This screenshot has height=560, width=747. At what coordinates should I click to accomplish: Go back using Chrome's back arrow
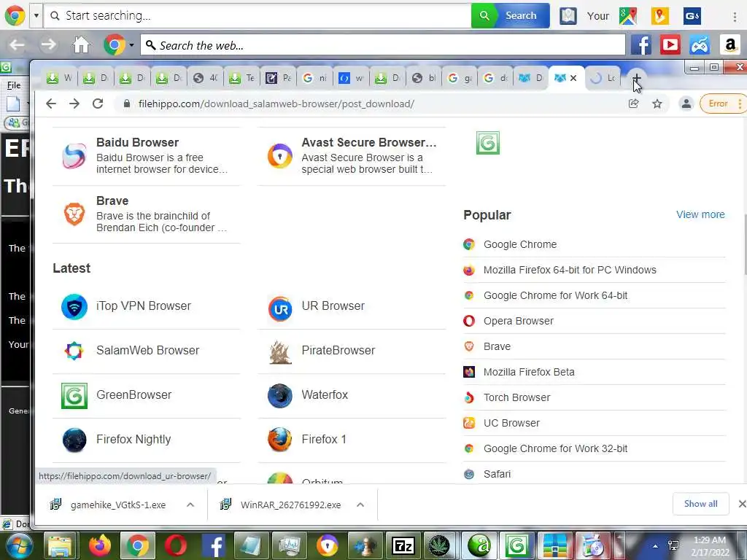(51, 104)
